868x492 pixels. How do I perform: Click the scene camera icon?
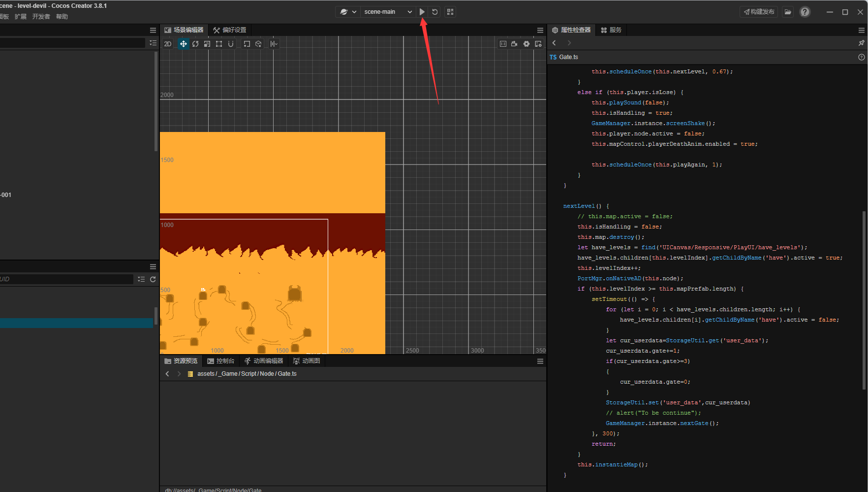point(514,44)
